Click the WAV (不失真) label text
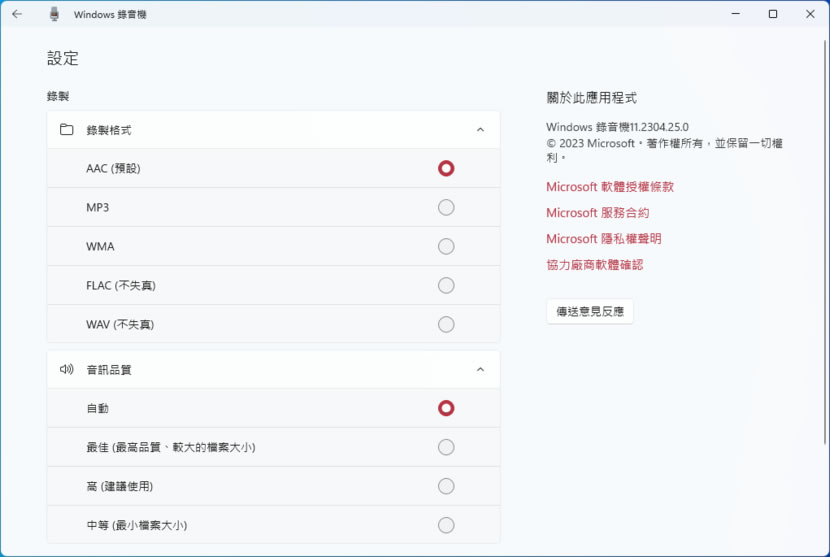This screenshot has height=557, width=830. tap(120, 325)
